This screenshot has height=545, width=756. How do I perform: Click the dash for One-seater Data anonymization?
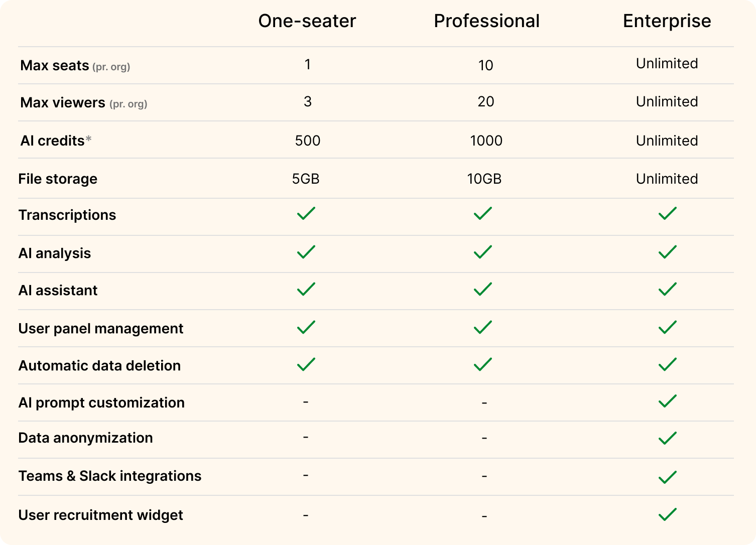click(306, 437)
